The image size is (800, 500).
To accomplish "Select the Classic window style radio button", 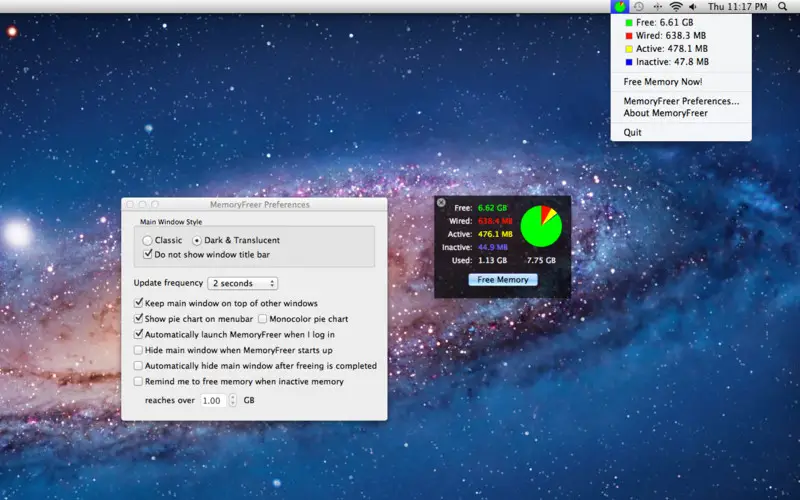I will click(147, 240).
